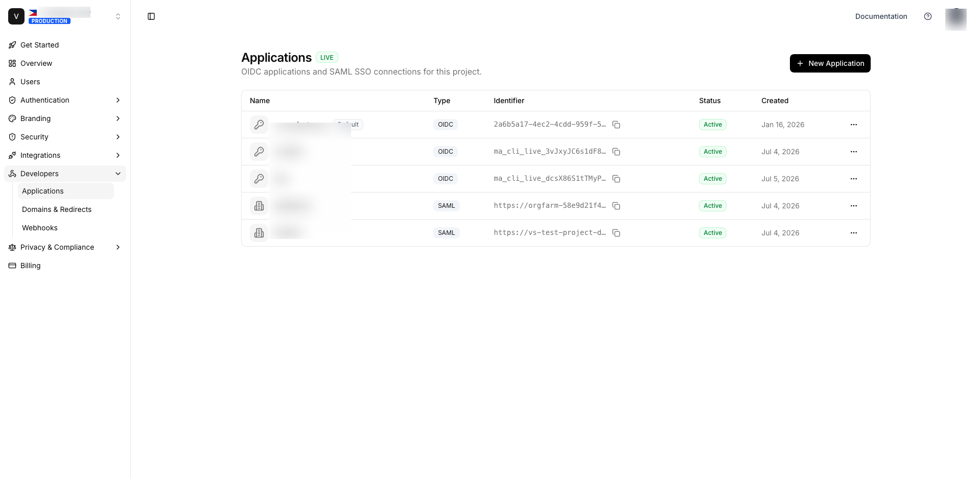Expand the Authentication section chevron
Viewport: 980px width, 478px height.
pos(118,100)
